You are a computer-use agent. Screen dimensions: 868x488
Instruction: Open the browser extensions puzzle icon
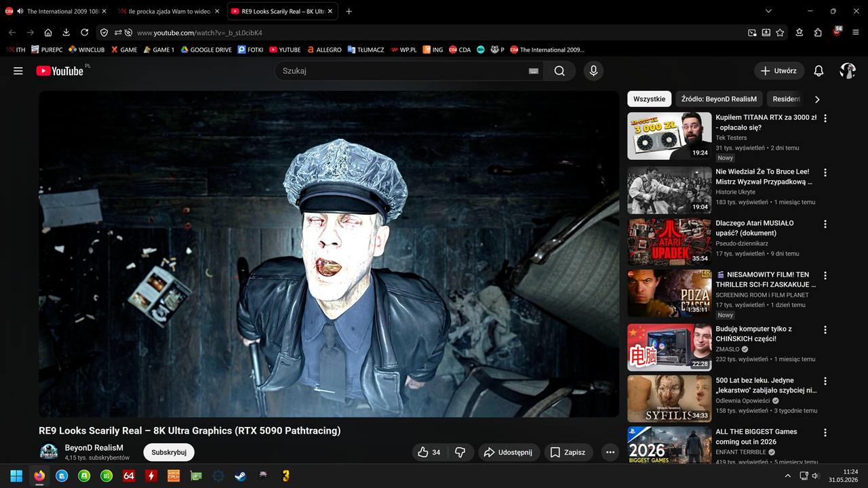point(818,33)
